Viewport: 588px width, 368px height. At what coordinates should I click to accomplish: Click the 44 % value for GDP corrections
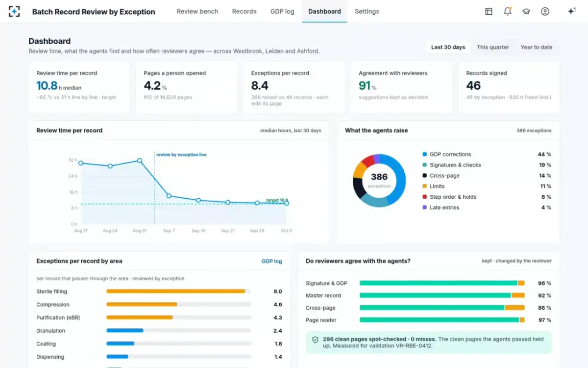tap(544, 154)
